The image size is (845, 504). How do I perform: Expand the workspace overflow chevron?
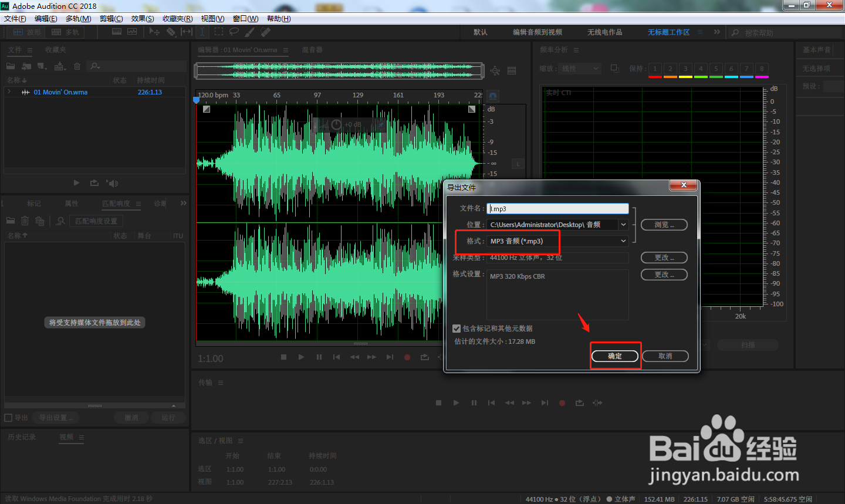point(717,32)
